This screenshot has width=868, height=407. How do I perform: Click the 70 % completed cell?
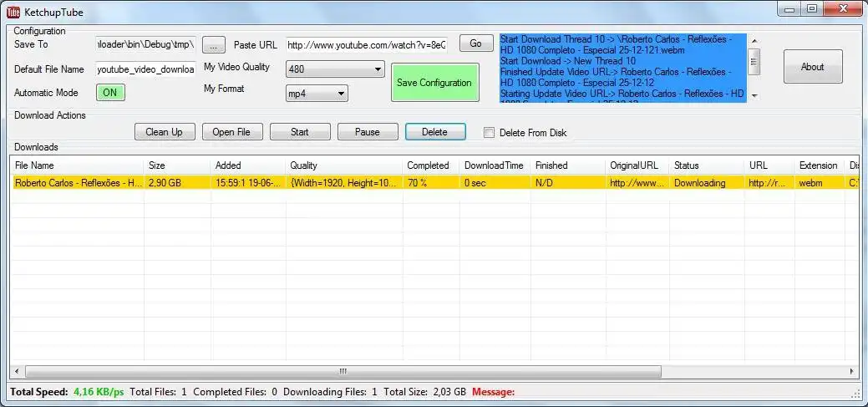click(x=431, y=183)
